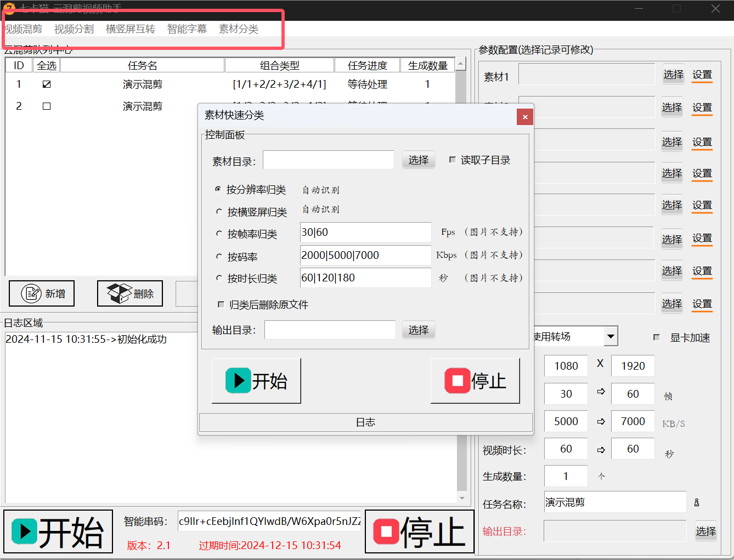Click the 素材目录 input field

[x=329, y=160]
